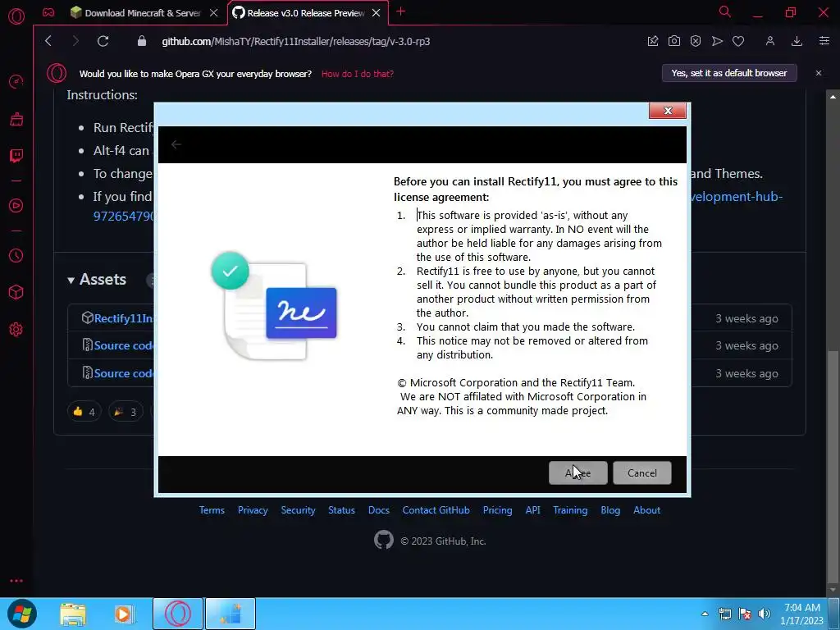
Task: Open the page edit/snapshot pen icon
Action: coord(652,41)
